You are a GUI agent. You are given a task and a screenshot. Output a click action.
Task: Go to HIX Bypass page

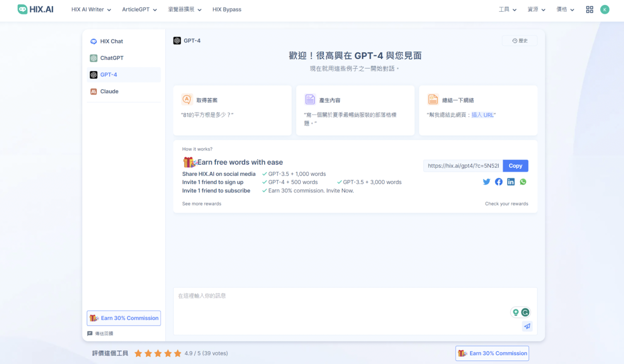(227, 9)
